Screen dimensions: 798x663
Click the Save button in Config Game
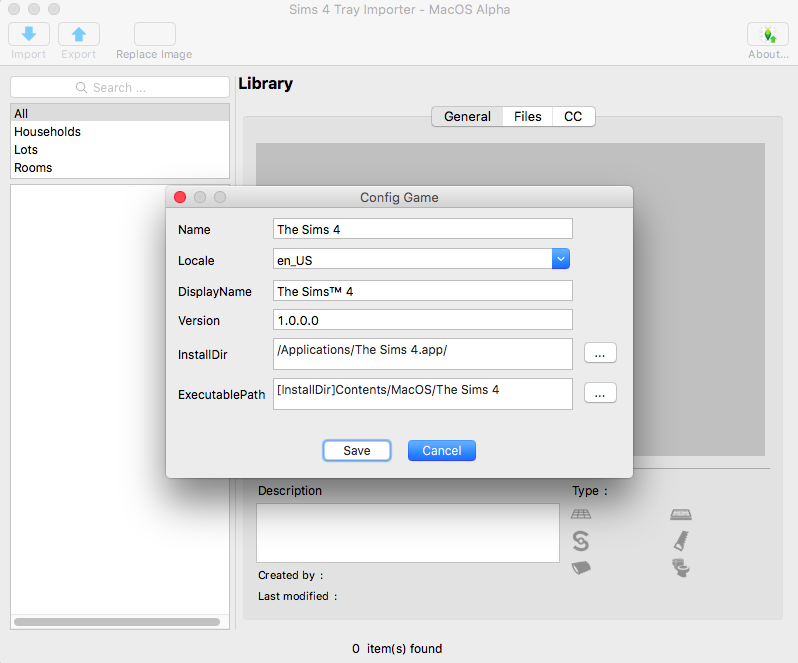pos(357,451)
